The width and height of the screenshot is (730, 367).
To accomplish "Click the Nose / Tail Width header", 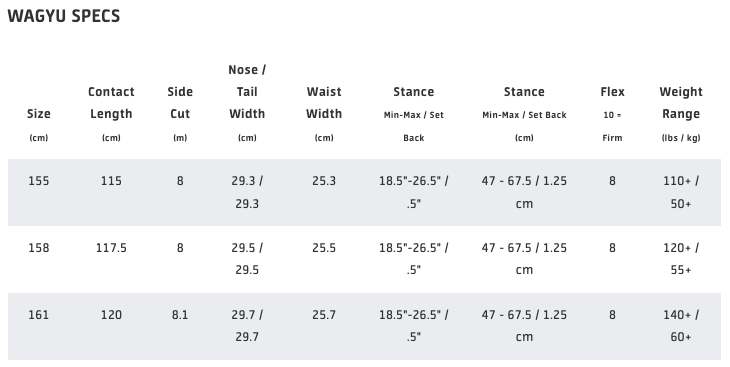I will [247, 103].
